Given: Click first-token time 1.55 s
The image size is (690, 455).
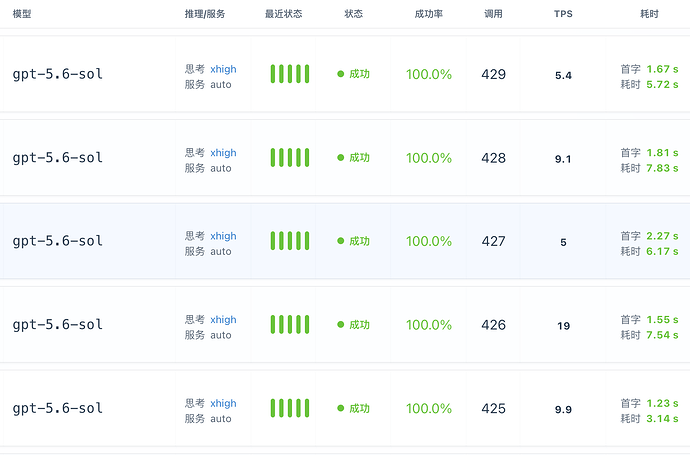Looking at the screenshot, I should (x=662, y=319).
